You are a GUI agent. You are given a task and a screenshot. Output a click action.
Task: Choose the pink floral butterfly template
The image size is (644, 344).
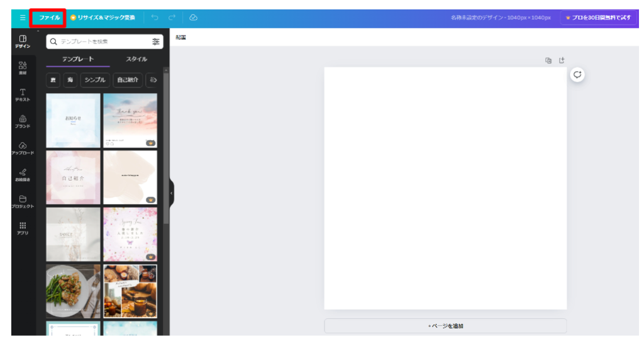click(x=130, y=235)
